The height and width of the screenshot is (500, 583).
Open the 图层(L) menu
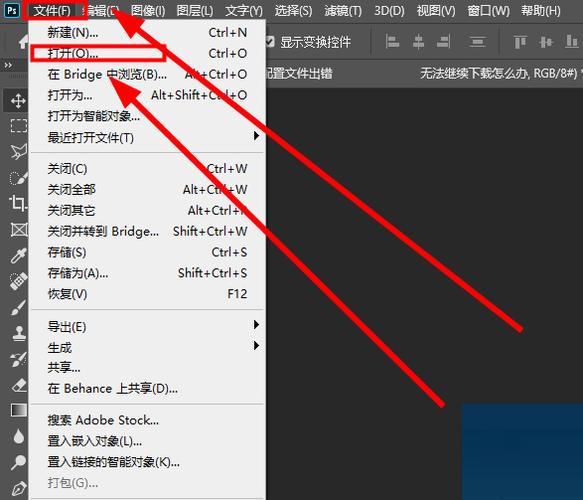[x=195, y=11]
